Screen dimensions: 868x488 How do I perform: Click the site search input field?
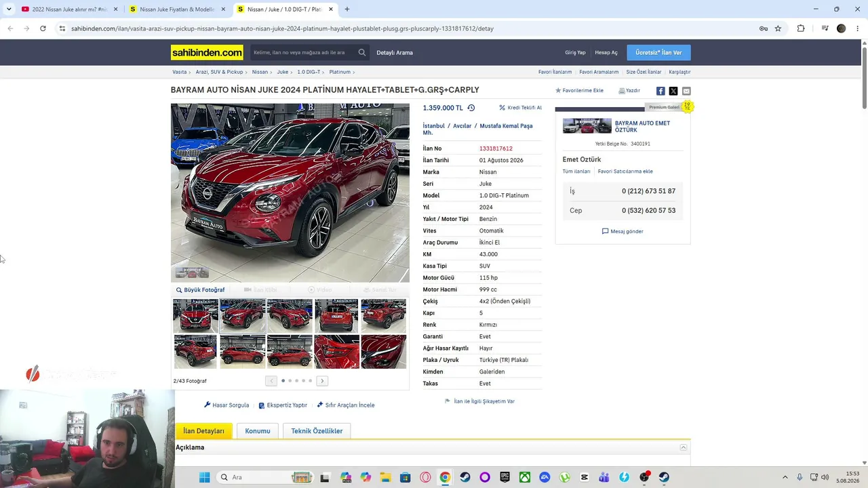[302, 52]
